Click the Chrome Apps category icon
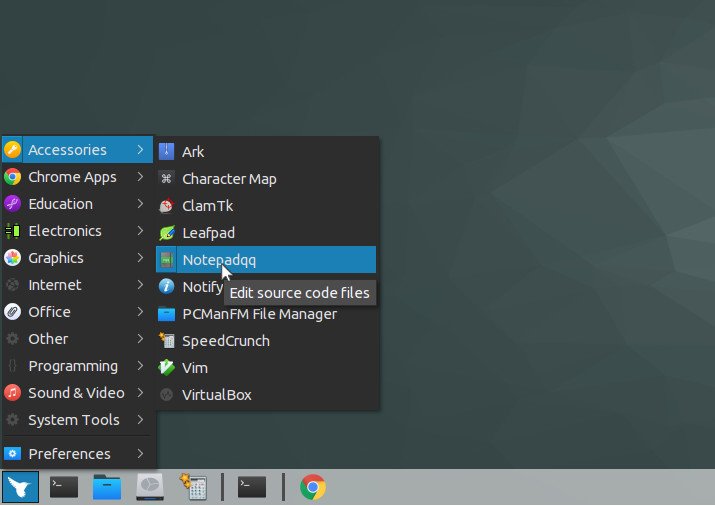Screen dimensions: 715x506 [12, 176]
